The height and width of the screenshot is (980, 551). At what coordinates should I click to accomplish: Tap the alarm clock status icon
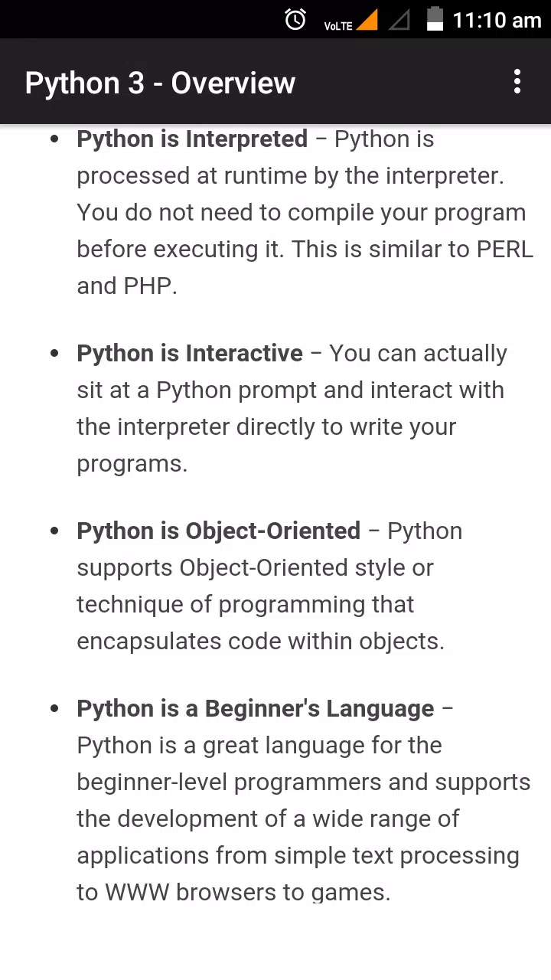coord(295,20)
